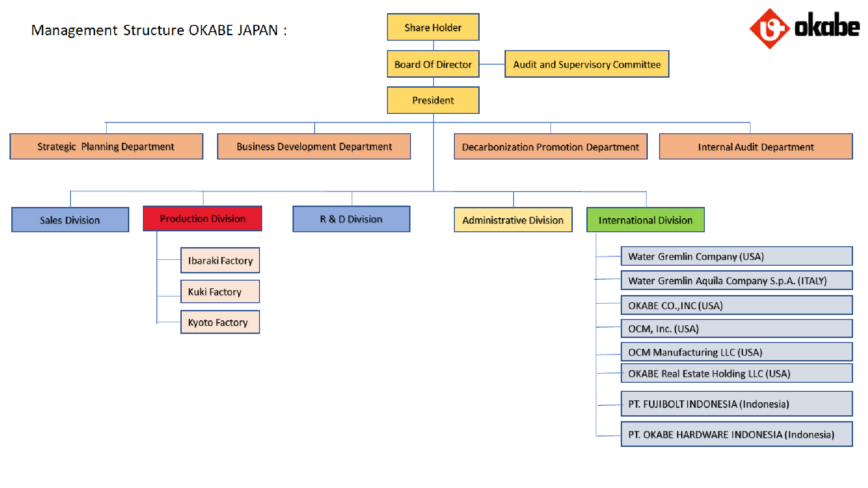
Task: Click PT. FUJIBOLT INDONESIA entry
Action: click(x=736, y=404)
